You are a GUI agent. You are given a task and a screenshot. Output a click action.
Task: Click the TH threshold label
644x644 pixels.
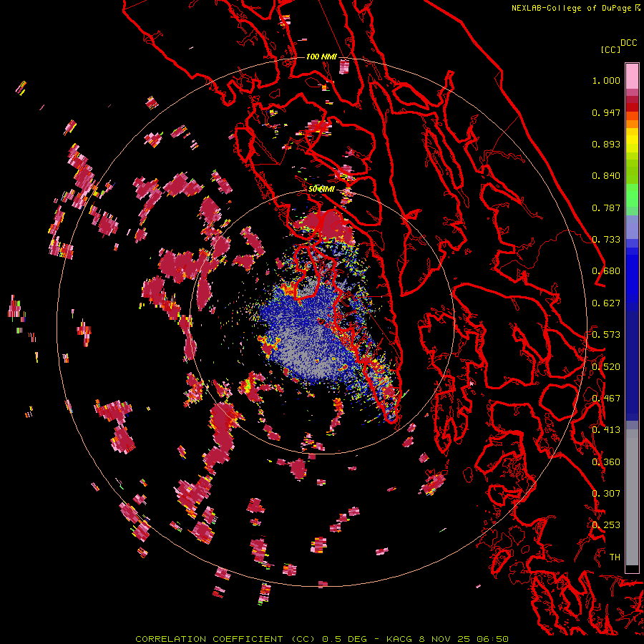(615, 557)
